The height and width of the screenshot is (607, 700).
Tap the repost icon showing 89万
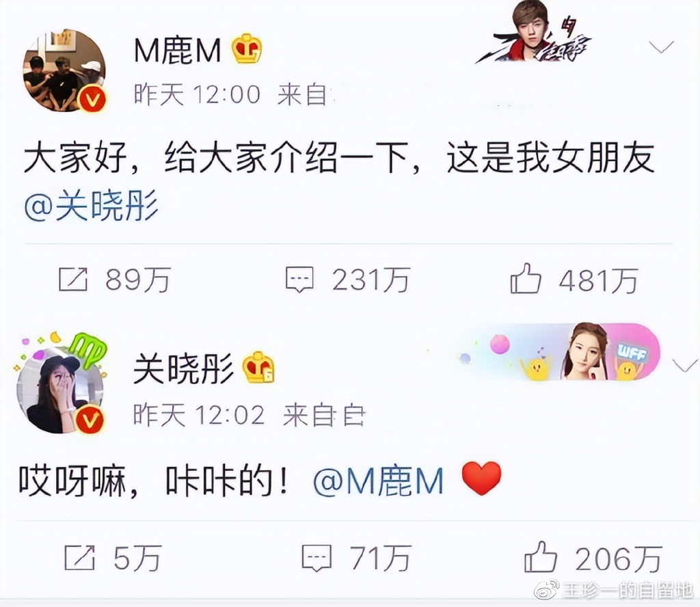pos(72,280)
